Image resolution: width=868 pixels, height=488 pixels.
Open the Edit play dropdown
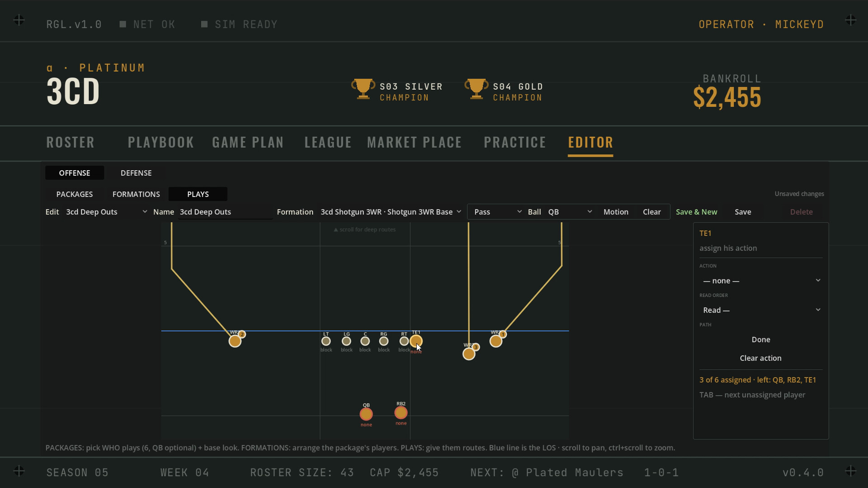(106, 212)
